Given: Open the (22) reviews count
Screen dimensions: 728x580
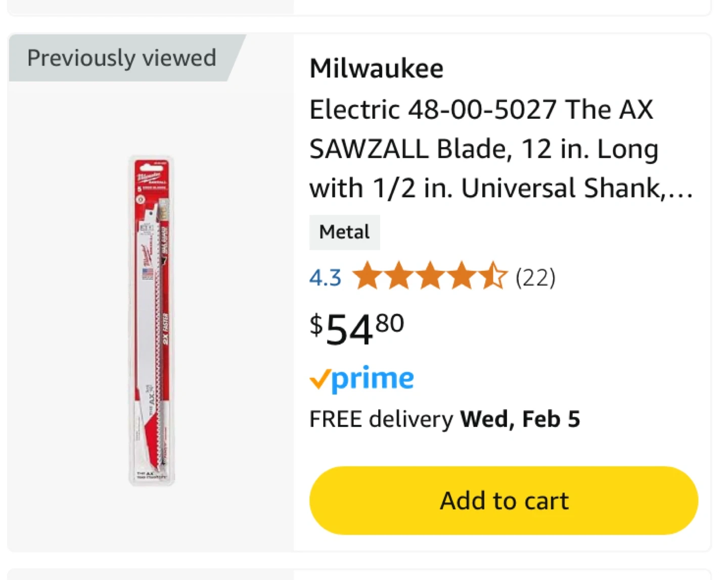Looking at the screenshot, I should 535,277.
